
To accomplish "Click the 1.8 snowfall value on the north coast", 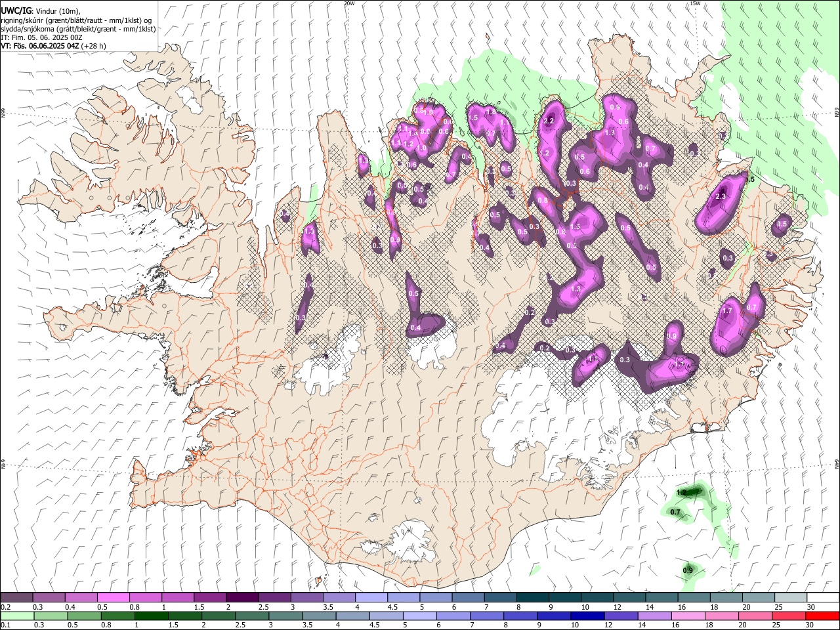I will [490, 112].
